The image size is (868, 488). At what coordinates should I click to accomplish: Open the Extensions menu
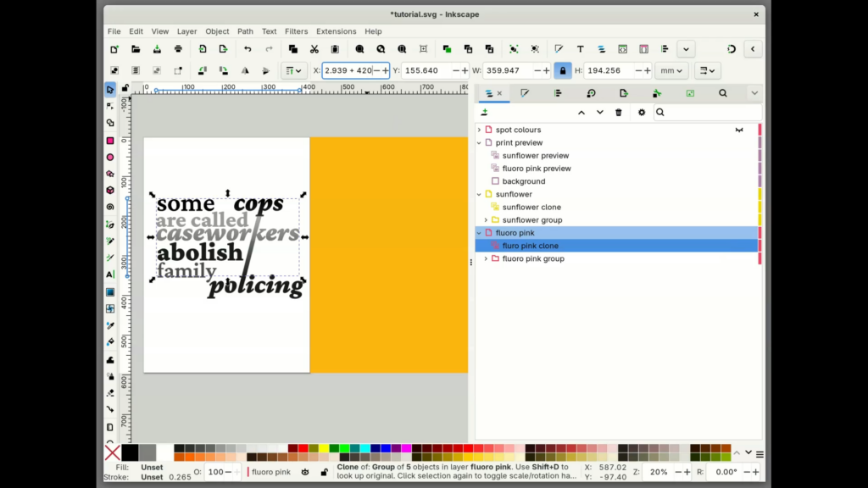click(x=336, y=31)
